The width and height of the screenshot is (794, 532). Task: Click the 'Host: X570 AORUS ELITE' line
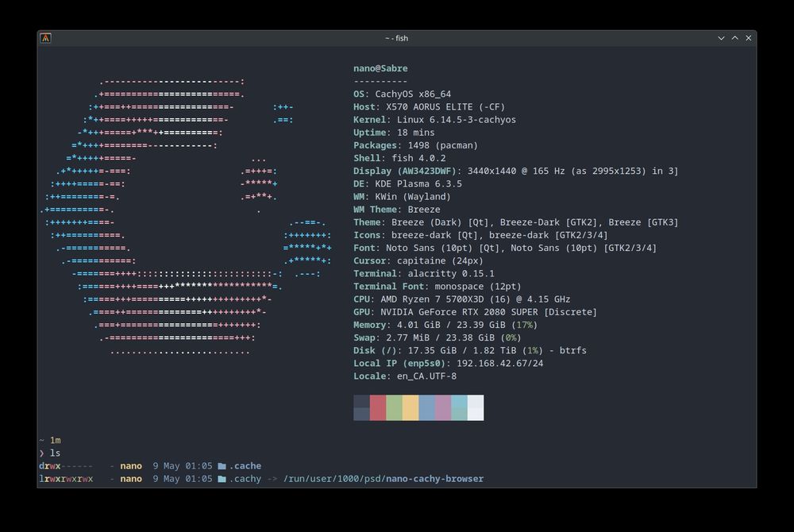click(429, 107)
